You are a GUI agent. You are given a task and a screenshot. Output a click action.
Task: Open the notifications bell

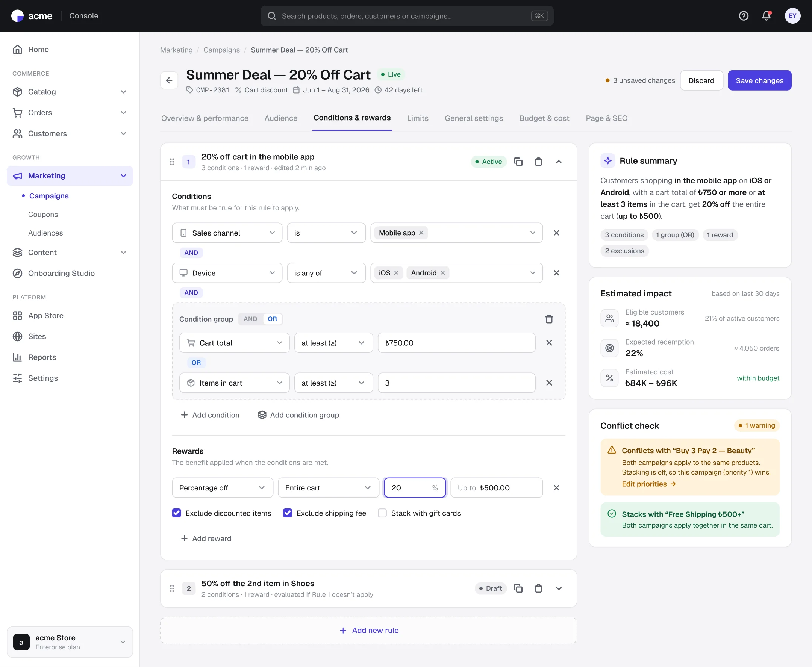point(766,16)
